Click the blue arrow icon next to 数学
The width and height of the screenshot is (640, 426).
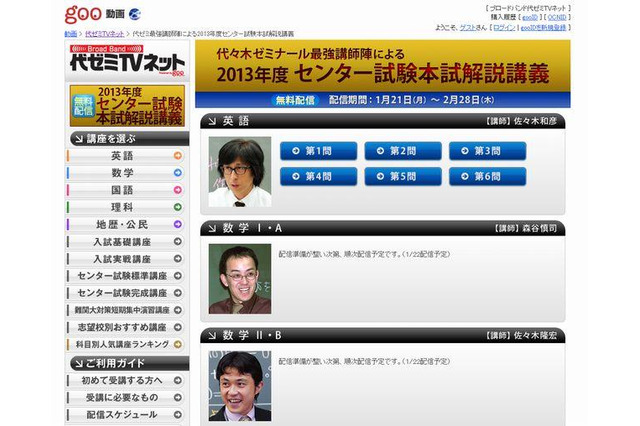pos(178,173)
